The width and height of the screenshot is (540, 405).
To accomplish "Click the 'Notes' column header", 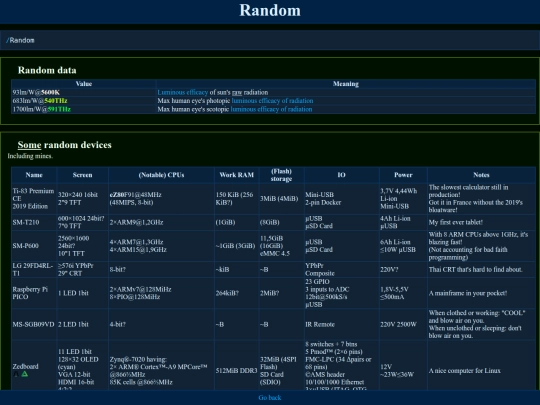I will coord(481,175).
